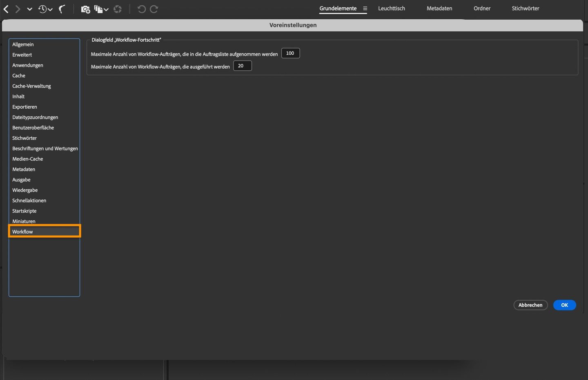Click the rotate counterclockwise icon
588x380 pixels.
pos(141,9)
